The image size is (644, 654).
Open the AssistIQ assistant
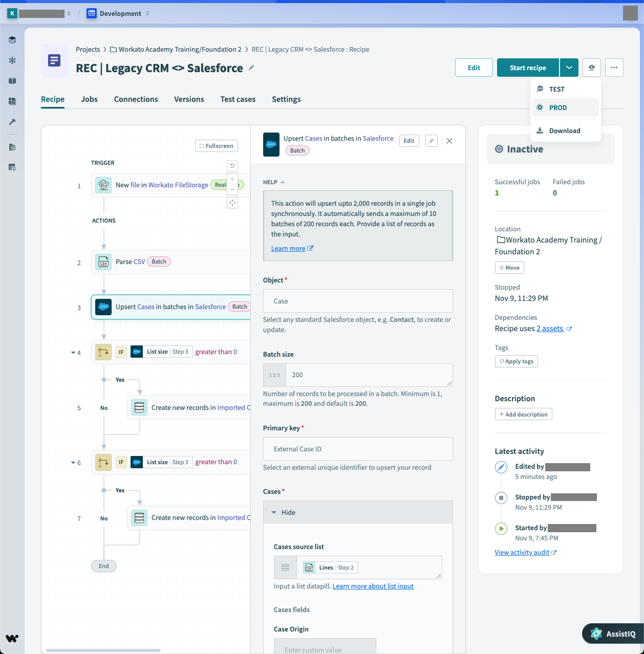click(613, 634)
